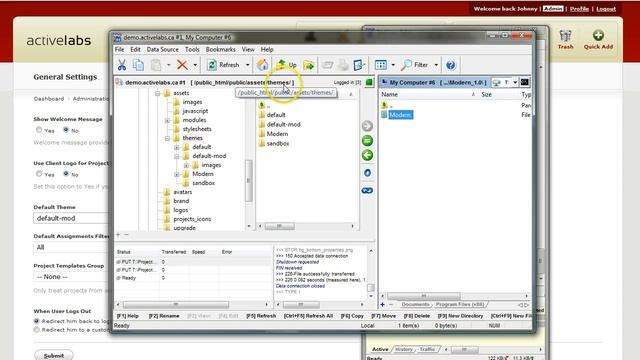Viewport: 640px width, 360px height.
Task: Switch to the Program Files (x86) tab
Action: [460, 304]
